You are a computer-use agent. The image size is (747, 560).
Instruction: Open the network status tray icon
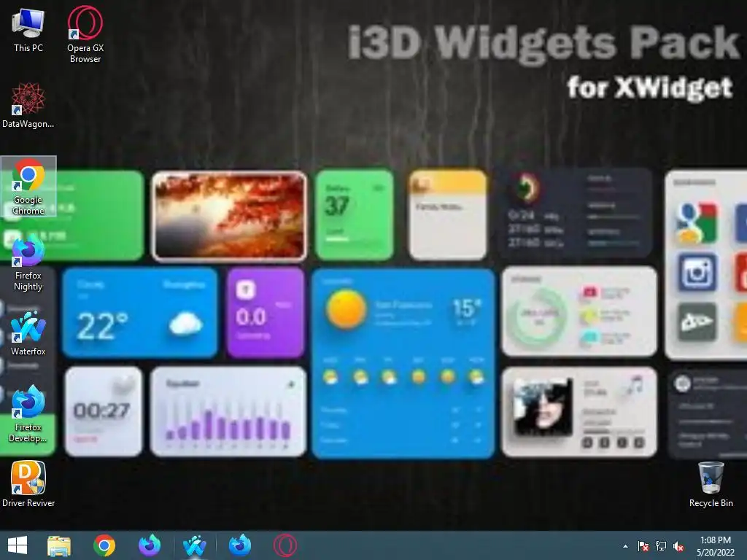point(661,546)
